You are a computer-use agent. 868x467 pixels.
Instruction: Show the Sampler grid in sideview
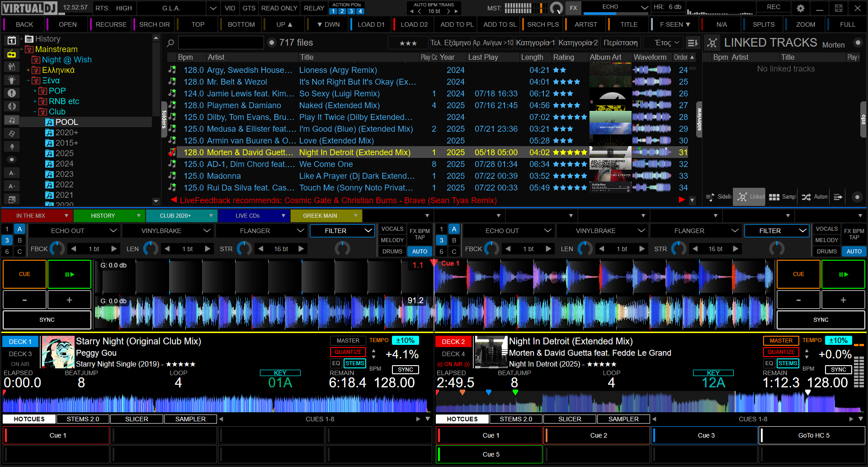774,197
